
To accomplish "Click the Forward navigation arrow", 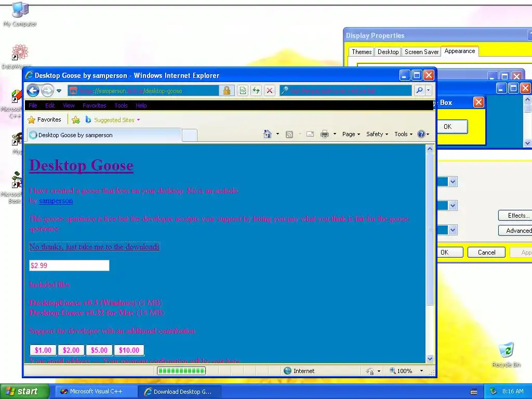I will click(47, 90).
